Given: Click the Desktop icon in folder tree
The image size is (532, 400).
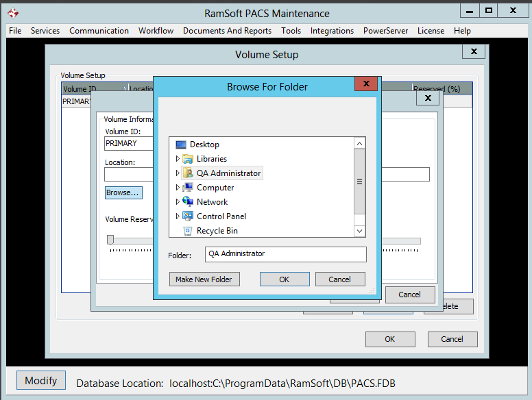Looking at the screenshot, I should coord(181,145).
